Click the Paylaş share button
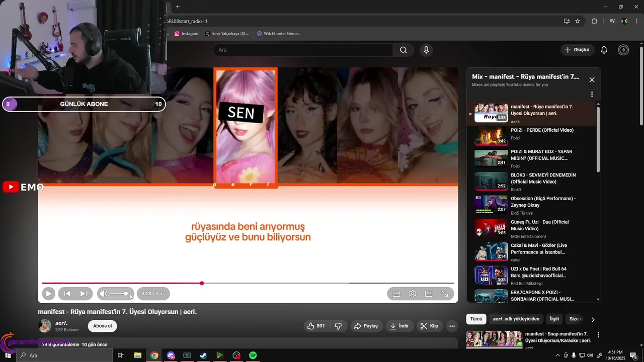Screen dimensions: 644x362 click(x=366, y=326)
